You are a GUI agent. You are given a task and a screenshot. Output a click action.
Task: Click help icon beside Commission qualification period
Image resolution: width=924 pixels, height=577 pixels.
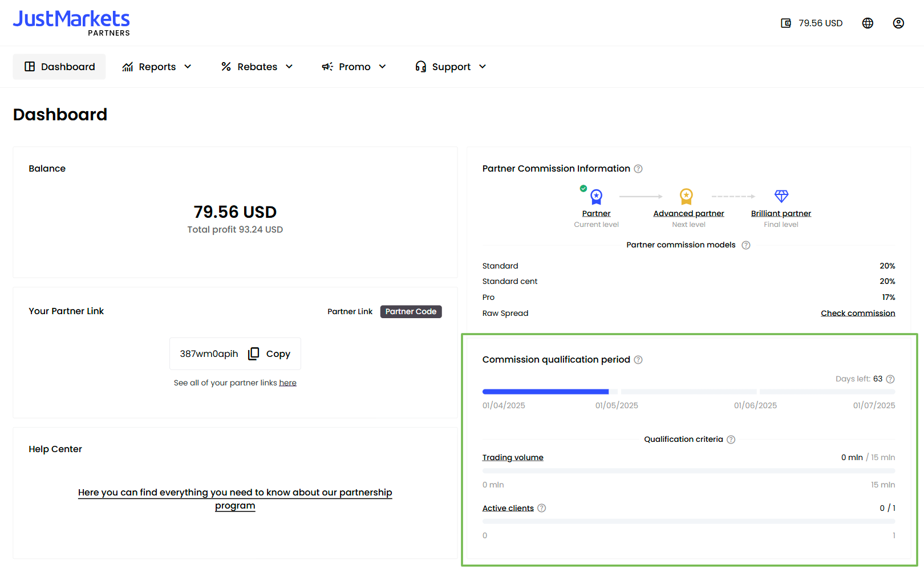pyautogui.click(x=638, y=360)
